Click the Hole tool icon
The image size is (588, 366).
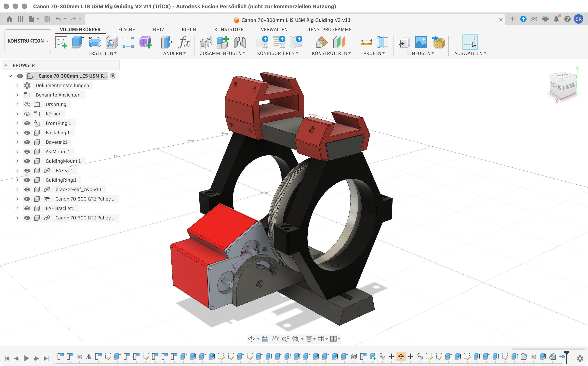tap(112, 42)
